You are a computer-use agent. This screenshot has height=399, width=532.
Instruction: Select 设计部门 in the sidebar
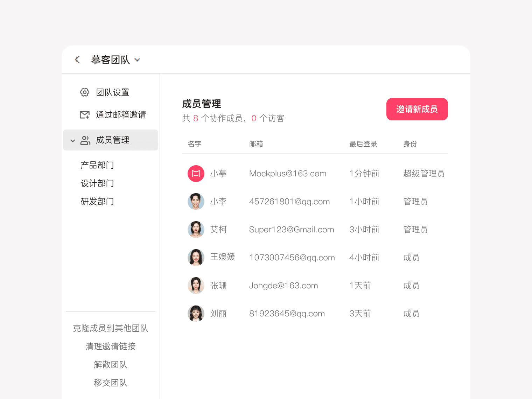click(97, 183)
